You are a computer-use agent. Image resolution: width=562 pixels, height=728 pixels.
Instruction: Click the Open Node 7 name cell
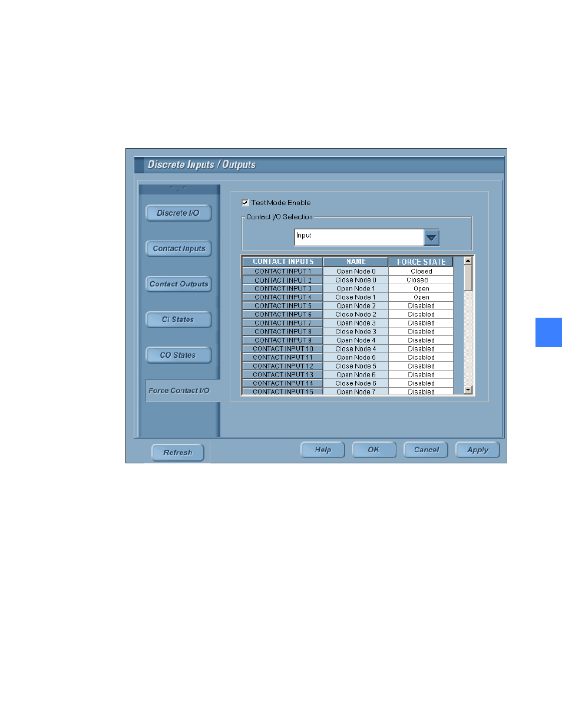click(x=356, y=391)
